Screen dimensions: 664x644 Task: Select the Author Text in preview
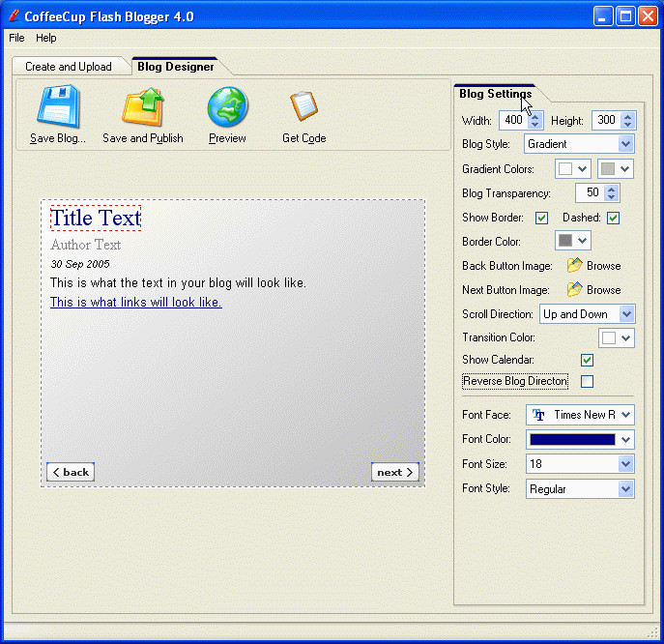pos(86,245)
